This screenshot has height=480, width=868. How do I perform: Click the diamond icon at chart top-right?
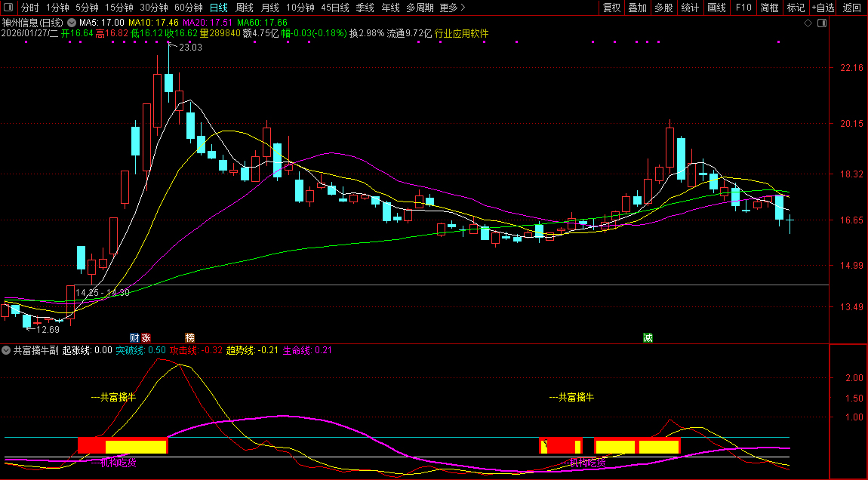tap(808, 23)
